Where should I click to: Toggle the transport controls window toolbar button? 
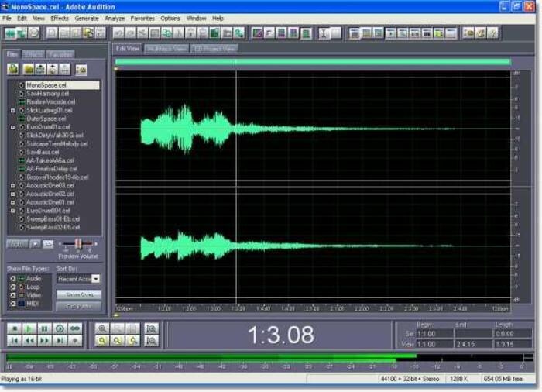(x=390, y=33)
